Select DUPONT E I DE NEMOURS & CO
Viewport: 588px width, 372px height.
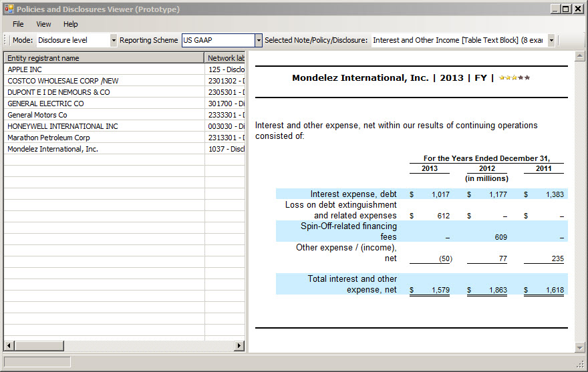click(104, 92)
